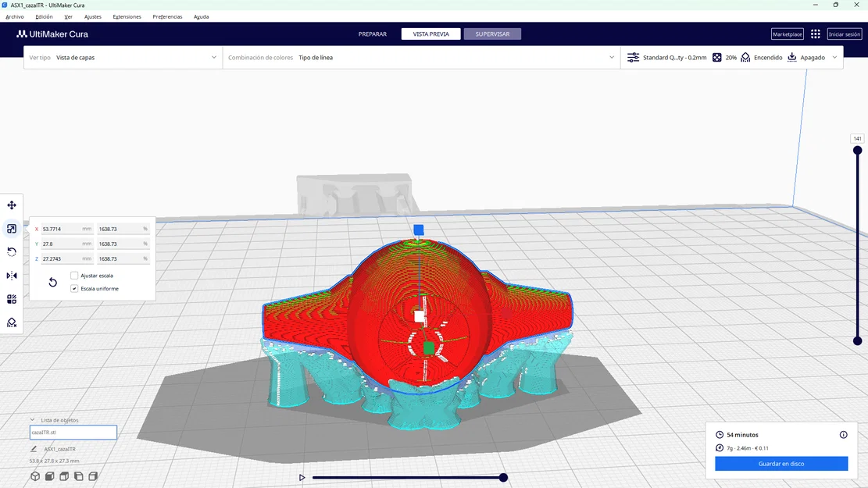Click layer number 141 box
868x488 pixels.
coord(857,139)
